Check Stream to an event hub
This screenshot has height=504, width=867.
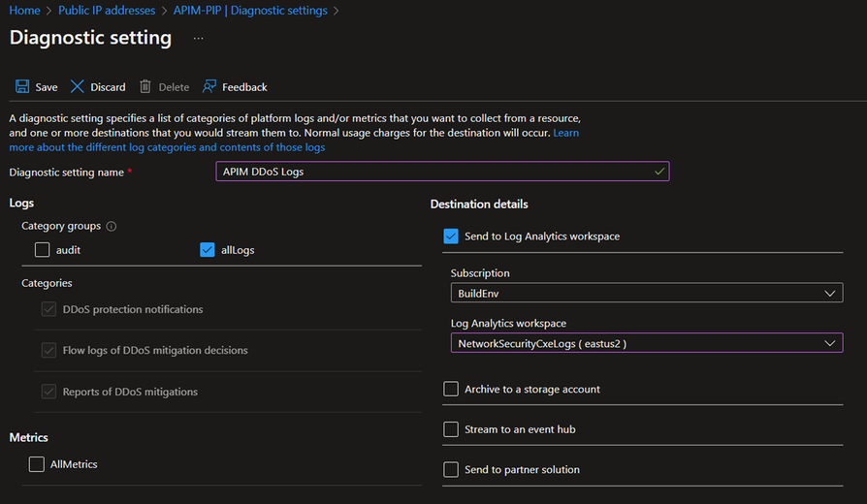[x=451, y=429]
